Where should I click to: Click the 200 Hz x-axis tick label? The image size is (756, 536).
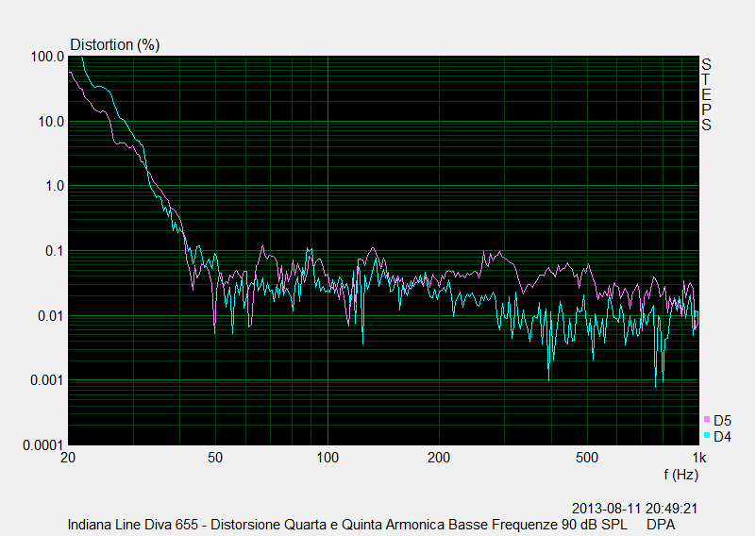coord(439,458)
